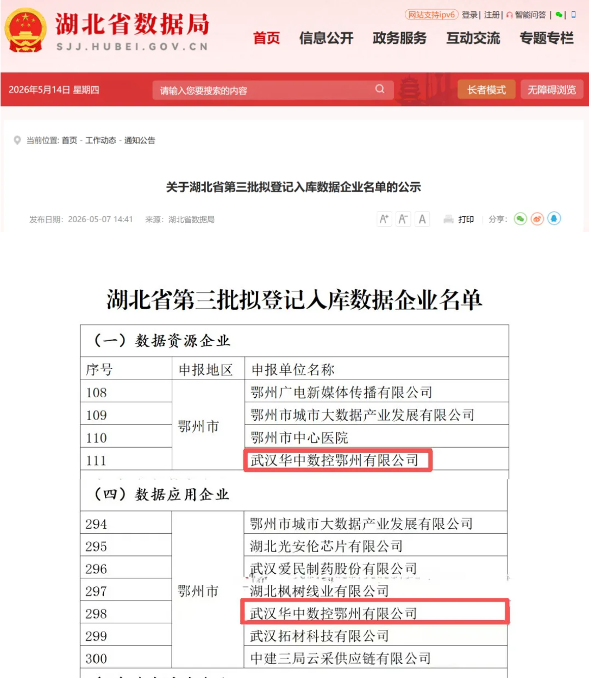Click 湖北省数据局 site title

point(132,24)
